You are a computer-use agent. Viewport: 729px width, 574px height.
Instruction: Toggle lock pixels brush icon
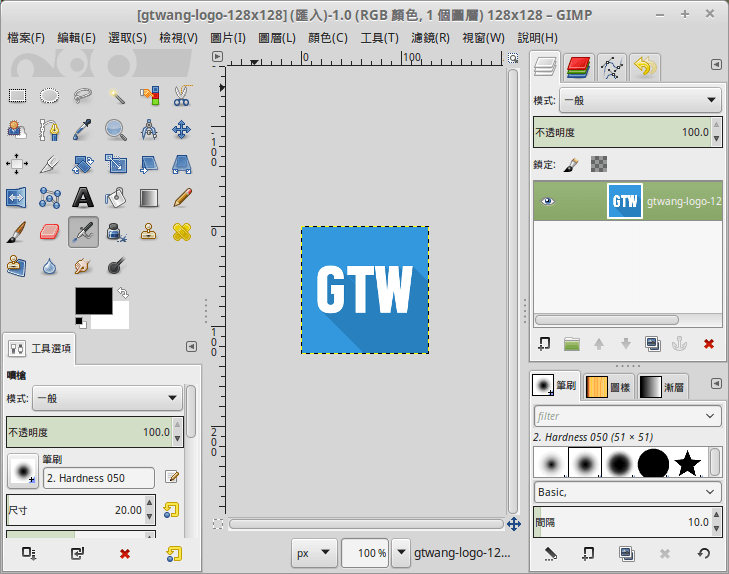pyautogui.click(x=571, y=165)
